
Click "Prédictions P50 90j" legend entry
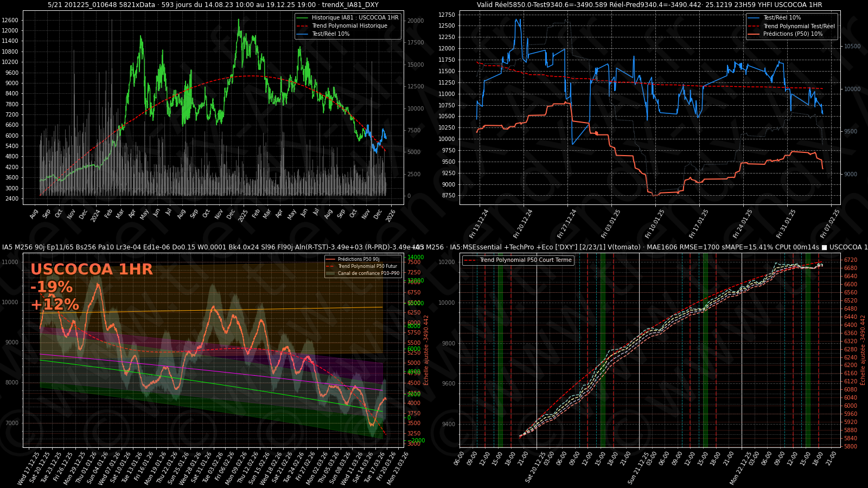[358, 259]
